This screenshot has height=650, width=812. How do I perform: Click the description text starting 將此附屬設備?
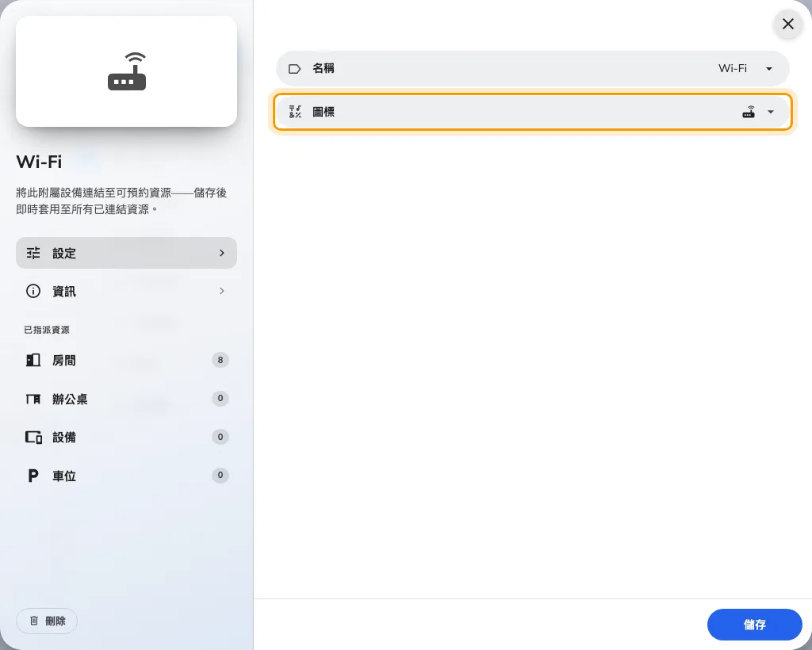click(121, 201)
